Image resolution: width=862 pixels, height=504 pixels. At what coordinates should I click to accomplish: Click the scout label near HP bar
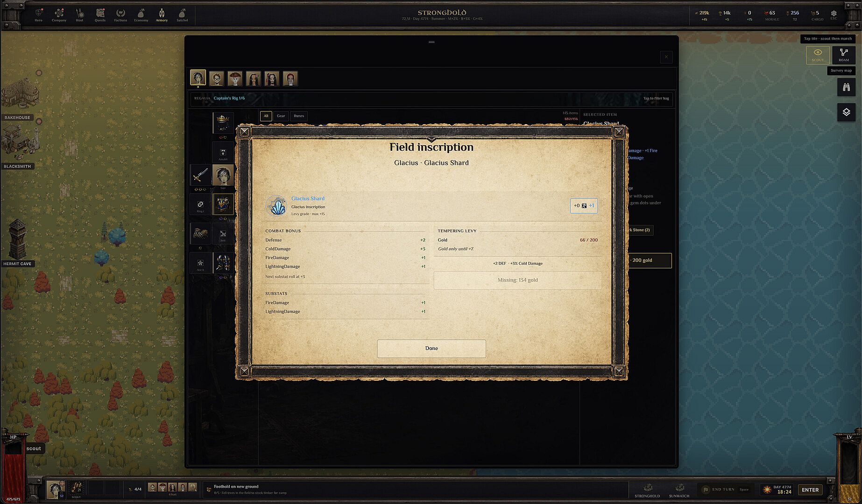pyautogui.click(x=34, y=448)
